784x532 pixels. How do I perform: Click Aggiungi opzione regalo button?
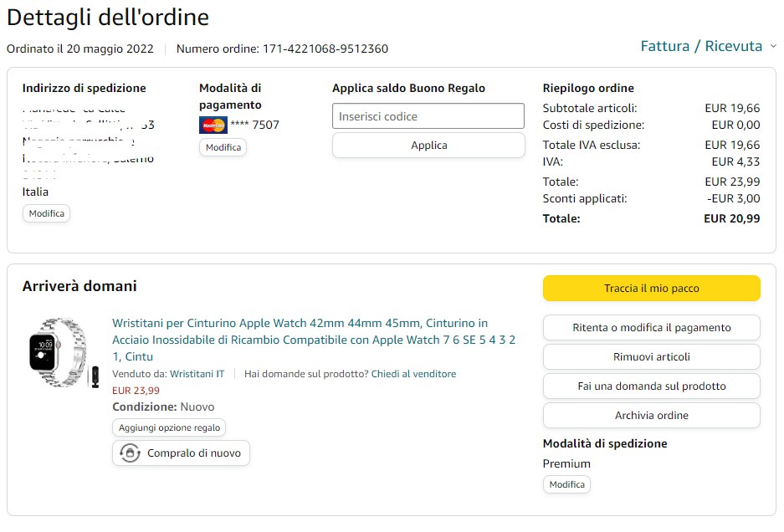tap(169, 428)
